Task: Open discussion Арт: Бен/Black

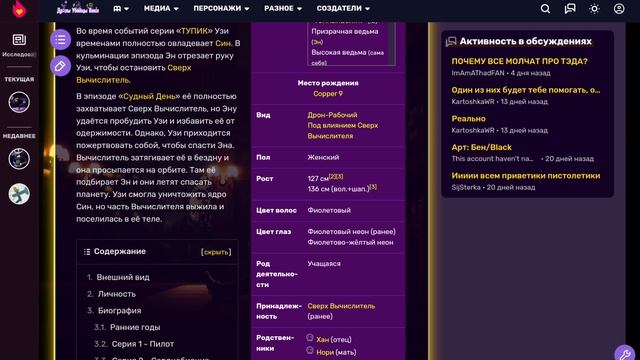Action: (x=481, y=147)
